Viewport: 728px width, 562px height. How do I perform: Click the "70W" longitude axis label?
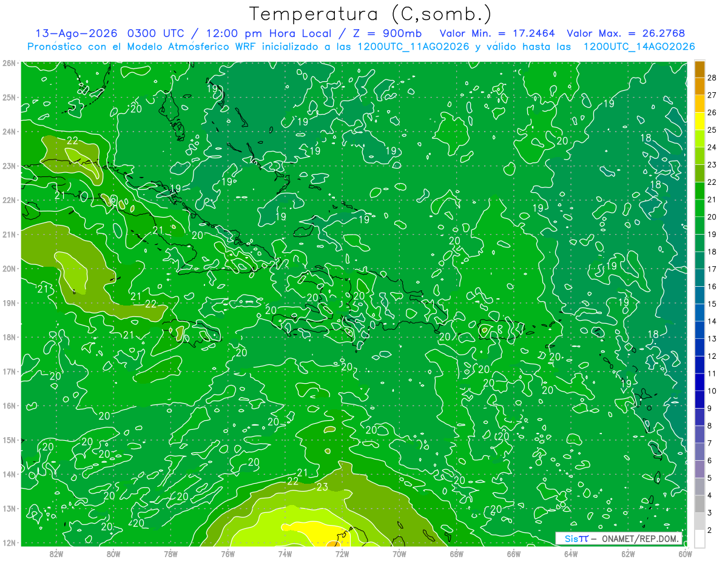[x=399, y=554]
